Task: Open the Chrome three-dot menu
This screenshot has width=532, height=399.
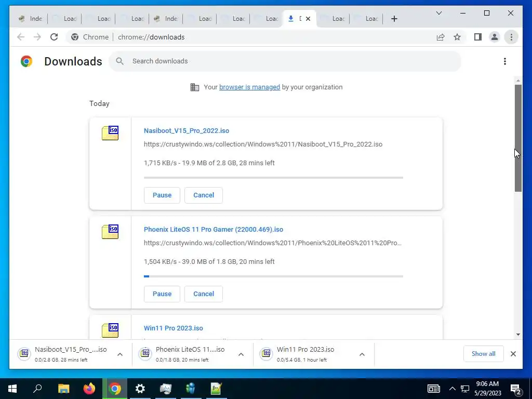Action: 511,37
